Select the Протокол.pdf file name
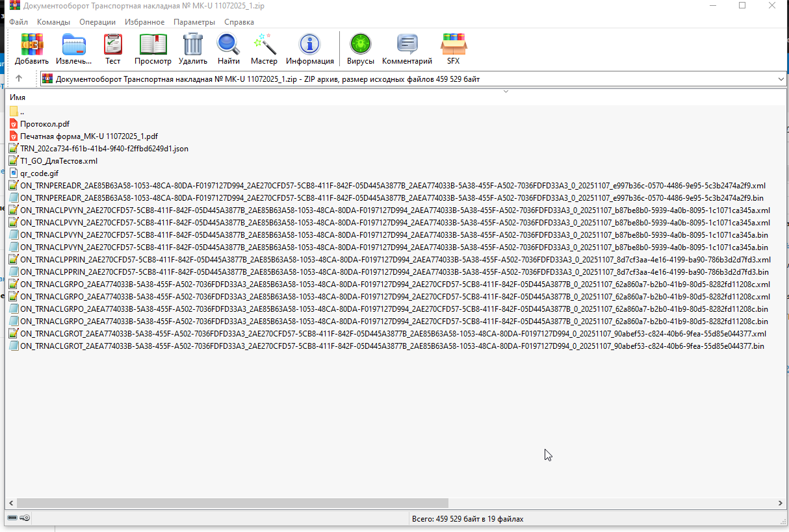Screen dimensions: 789x532 [45, 123]
